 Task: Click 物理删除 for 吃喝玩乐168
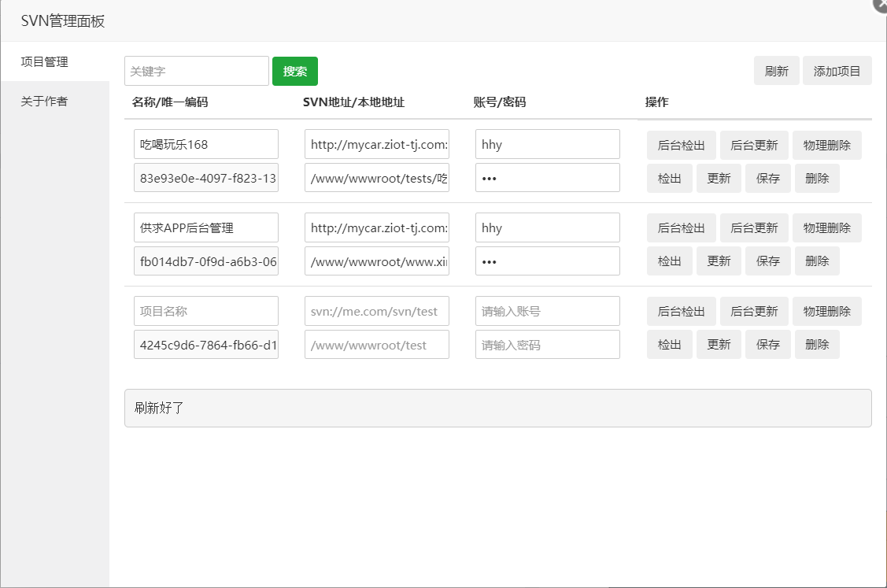(x=826, y=146)
